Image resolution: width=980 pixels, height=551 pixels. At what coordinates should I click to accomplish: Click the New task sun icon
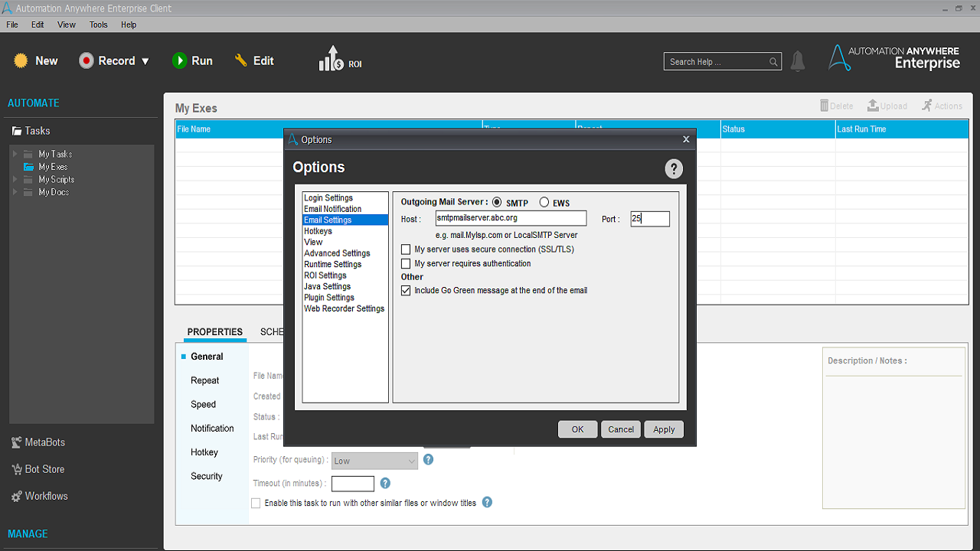[21, 61]
